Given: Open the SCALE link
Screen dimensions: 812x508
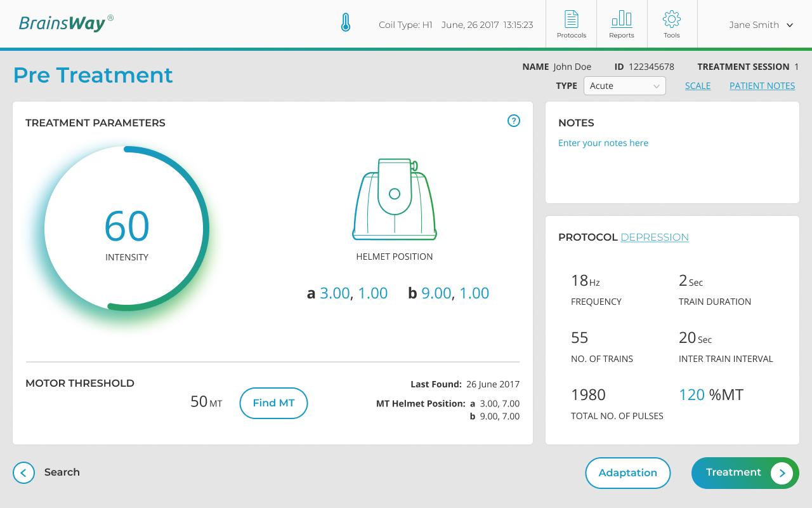Looking at the screenshot, I should point(698,86).
